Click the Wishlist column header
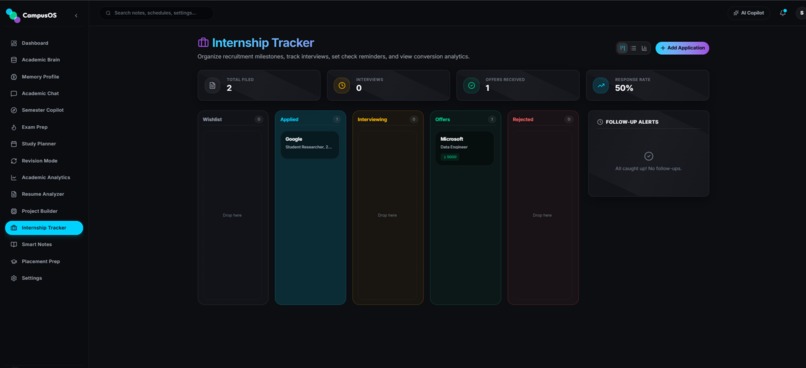806x368 pixels. coord(212,119)
